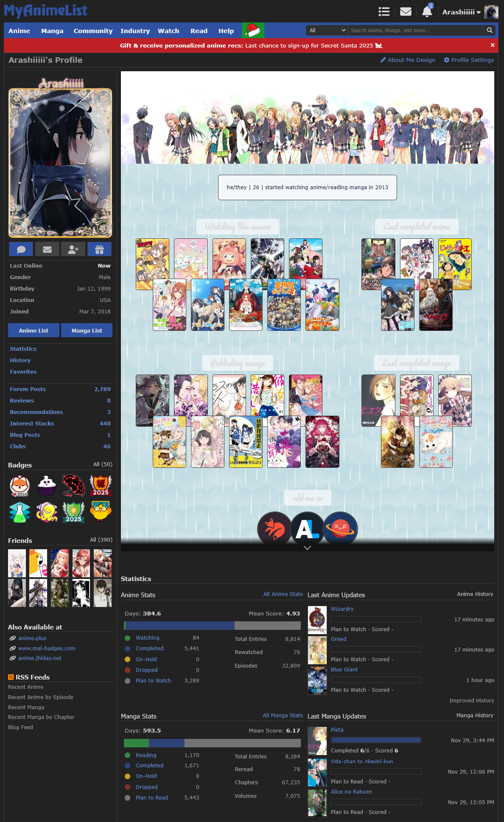View all 390 friends
The image size is (504, 822).
coord(101,540)
